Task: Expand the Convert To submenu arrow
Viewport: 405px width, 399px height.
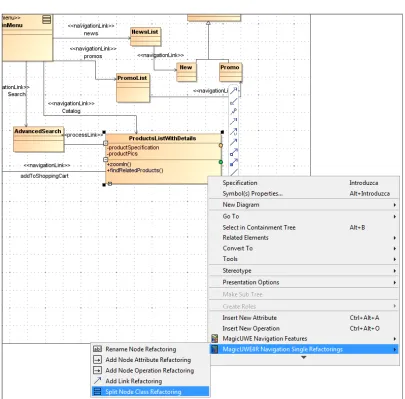Action: 395,248
